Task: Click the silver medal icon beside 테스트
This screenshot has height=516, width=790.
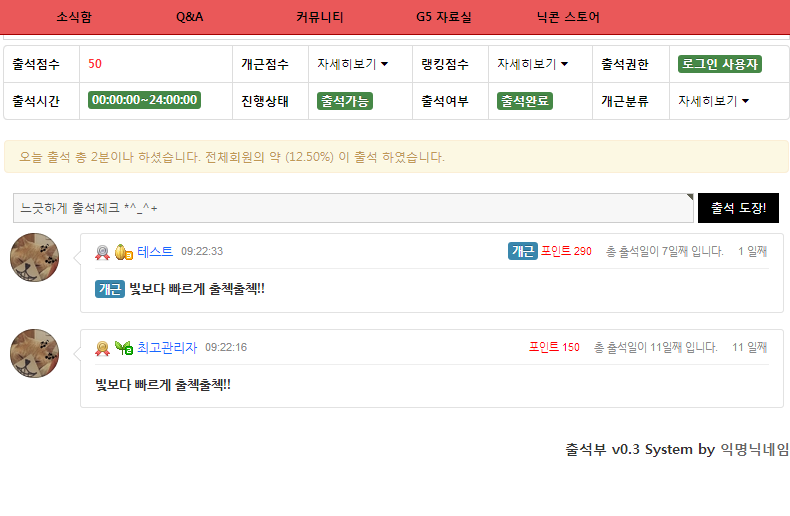Action: point(102,252)
